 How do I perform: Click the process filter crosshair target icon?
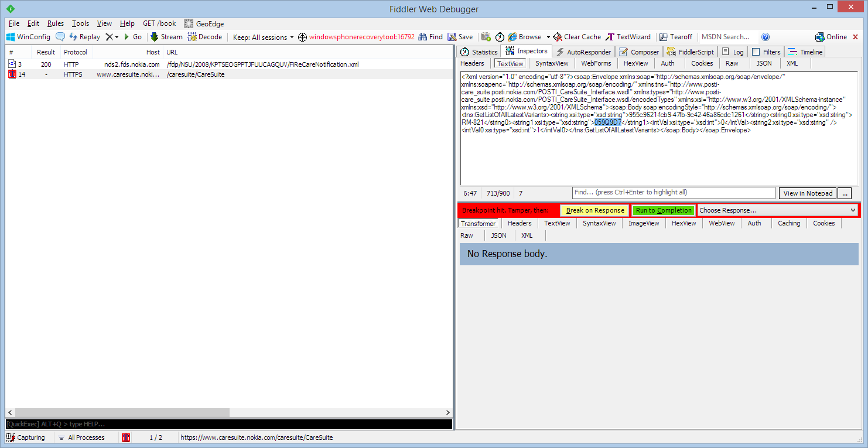pyautogui.click(x=302, y=37)
